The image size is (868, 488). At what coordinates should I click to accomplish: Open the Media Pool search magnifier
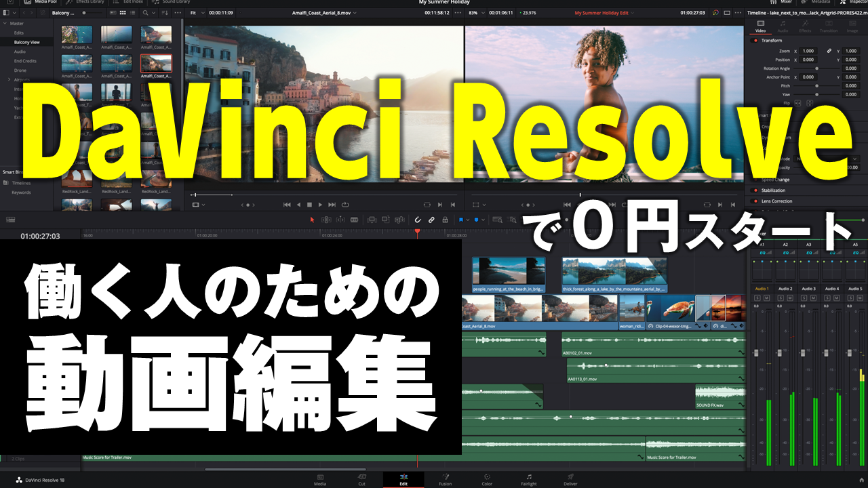click(144, 13)
